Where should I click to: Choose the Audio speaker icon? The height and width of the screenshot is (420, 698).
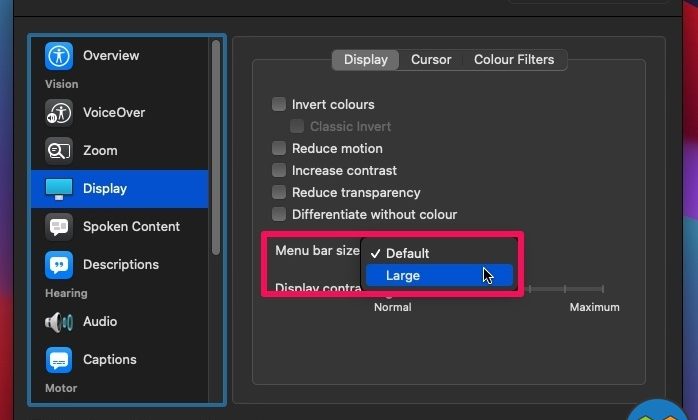point(59,322)
